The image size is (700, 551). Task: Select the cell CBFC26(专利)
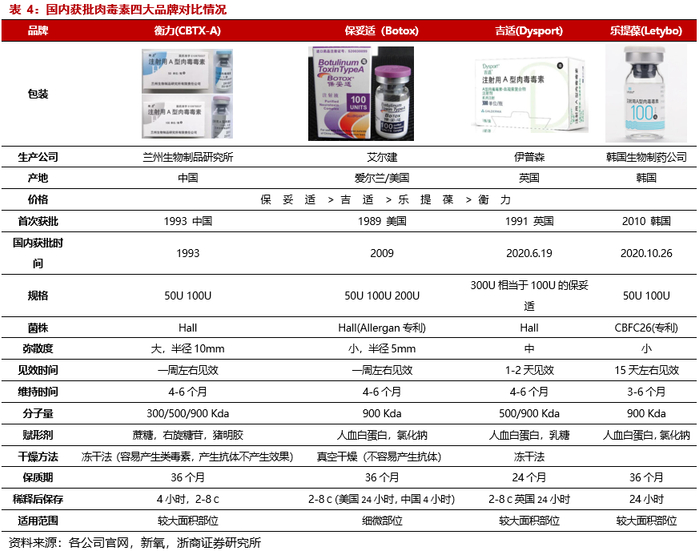[x=646, y=328]
